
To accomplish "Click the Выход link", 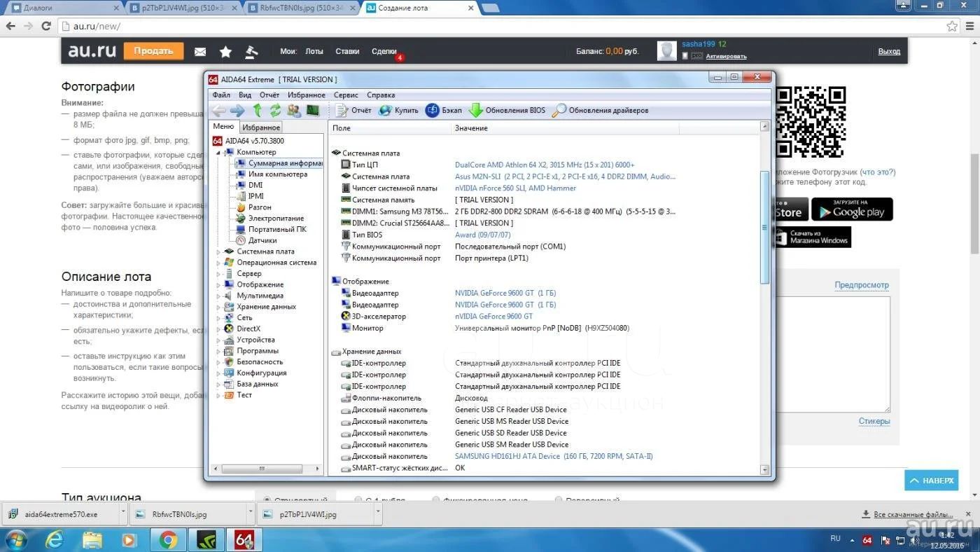I will pos(889,52).
